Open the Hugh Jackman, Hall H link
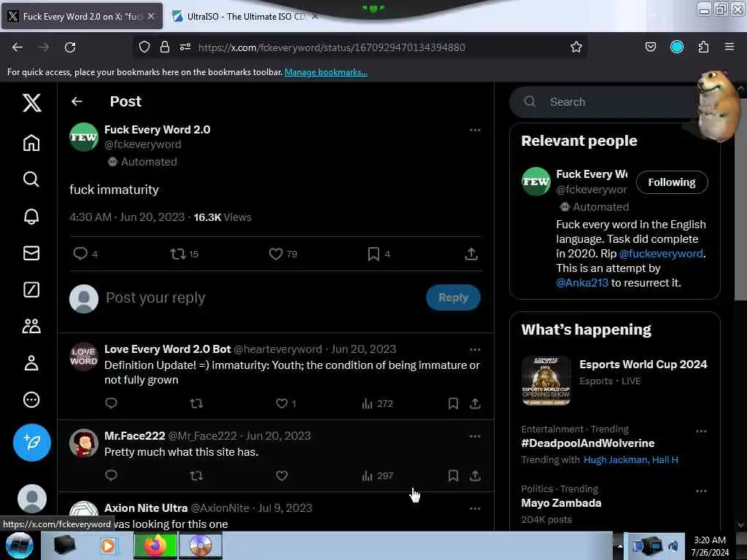Screen dimensions: 747x560 [631, 459]
